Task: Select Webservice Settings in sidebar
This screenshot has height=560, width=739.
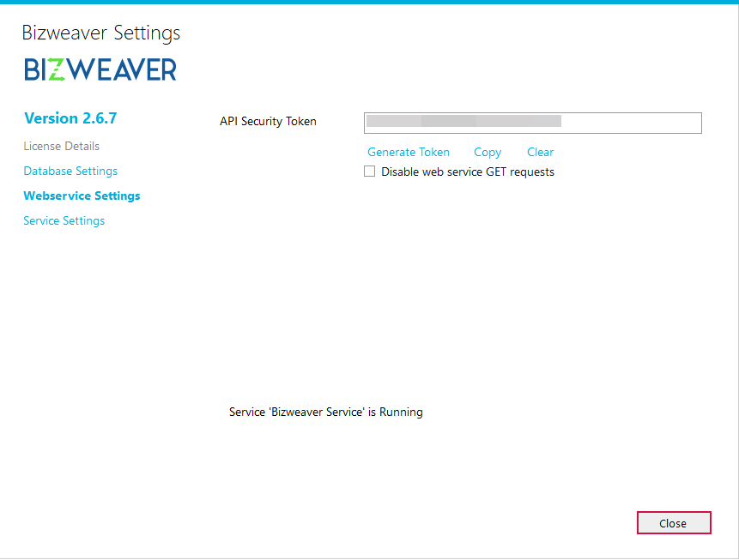Action: (x=82, y=196)
